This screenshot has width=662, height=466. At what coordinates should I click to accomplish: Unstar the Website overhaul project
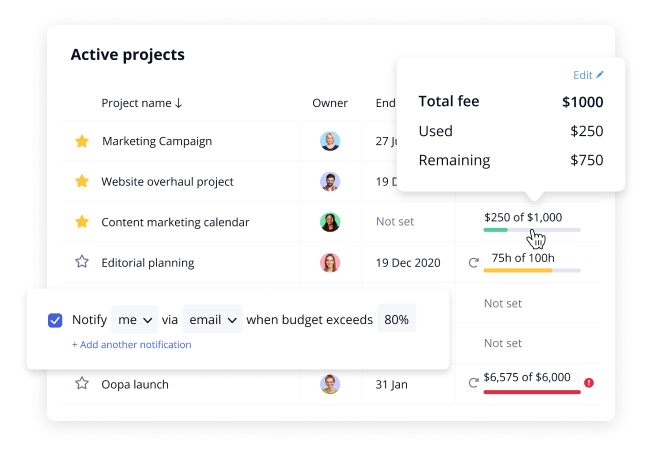(82, 182)
